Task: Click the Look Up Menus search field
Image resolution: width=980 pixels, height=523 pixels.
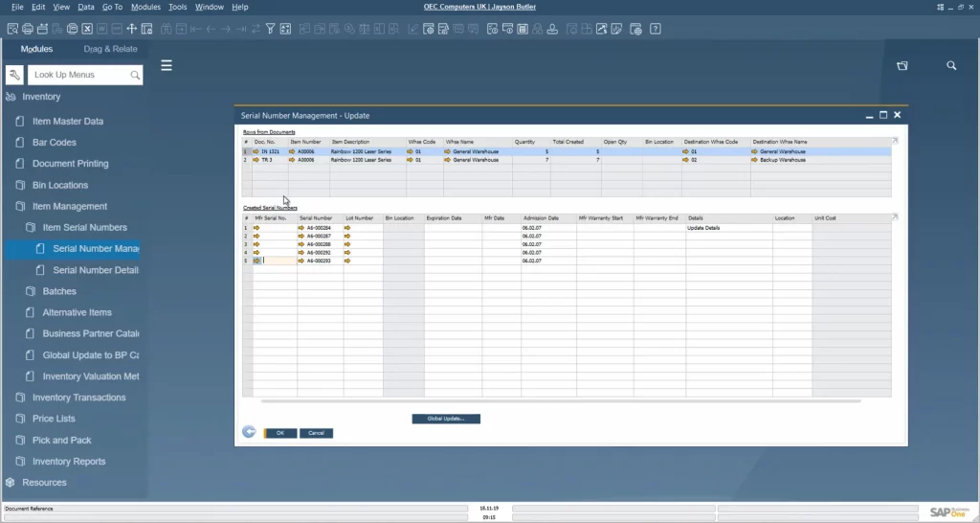Action: [80, 75]
